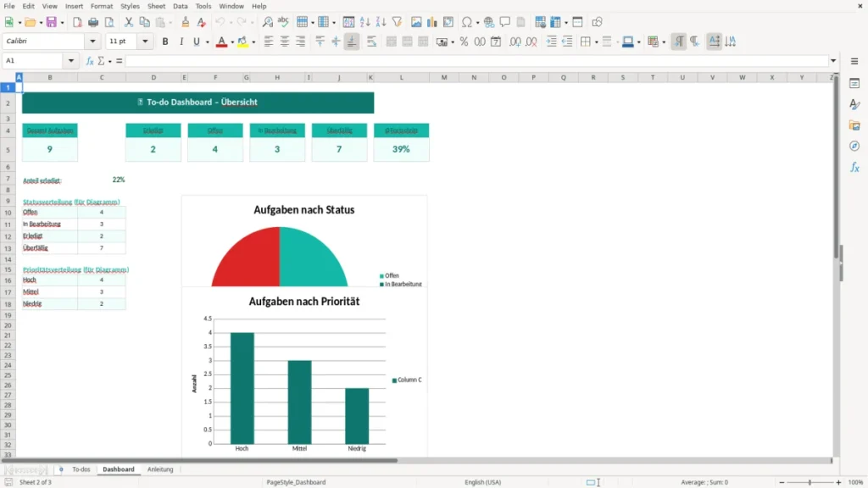Insert hyperlink globe icon
The width and height of the screenshot is (868, 488).
click(489, 22)
